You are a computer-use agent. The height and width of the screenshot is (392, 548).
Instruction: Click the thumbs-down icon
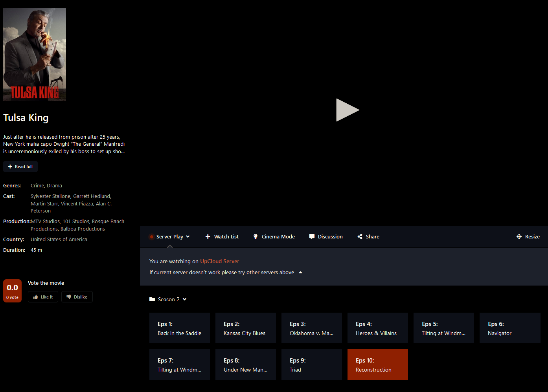coord(69,297)
